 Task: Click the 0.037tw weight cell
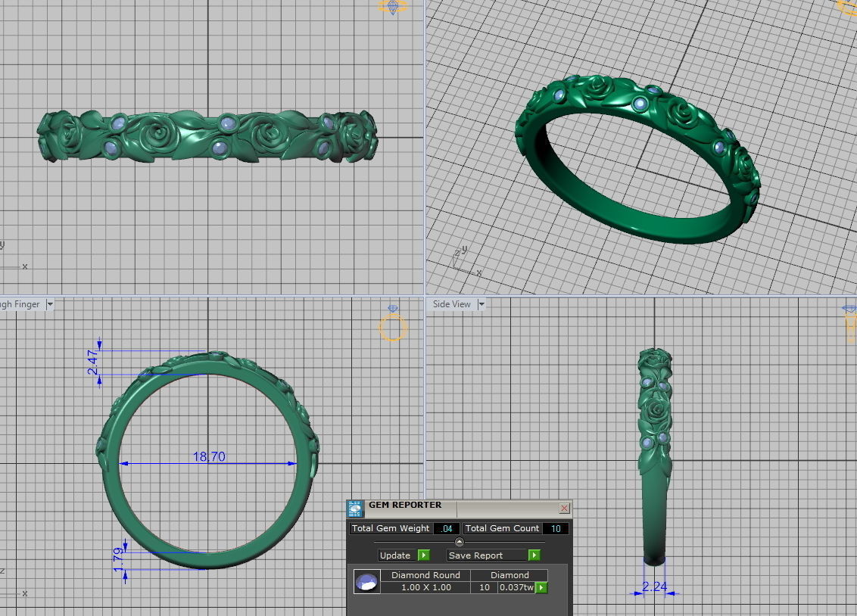tap(516, 587)
